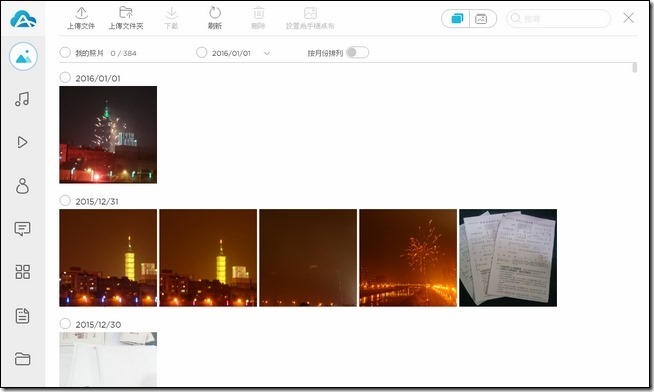
Task: Select the 2016/01/01 date filter radio in header
Action: click(x=201, y=53)
